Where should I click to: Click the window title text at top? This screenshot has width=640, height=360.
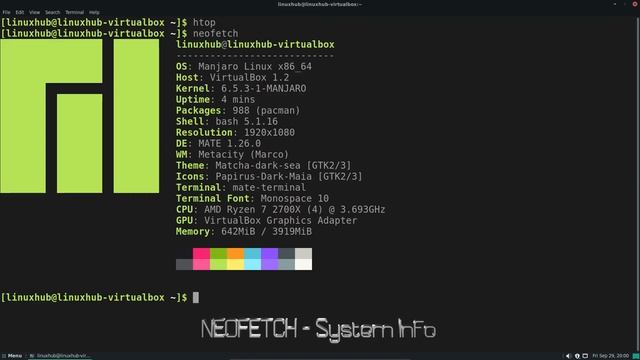320,4
